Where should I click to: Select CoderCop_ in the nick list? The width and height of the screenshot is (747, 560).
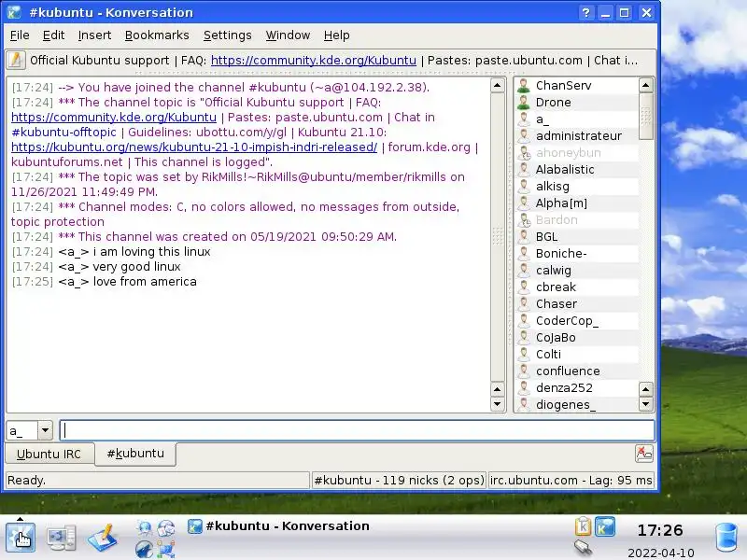pos(577,320)
